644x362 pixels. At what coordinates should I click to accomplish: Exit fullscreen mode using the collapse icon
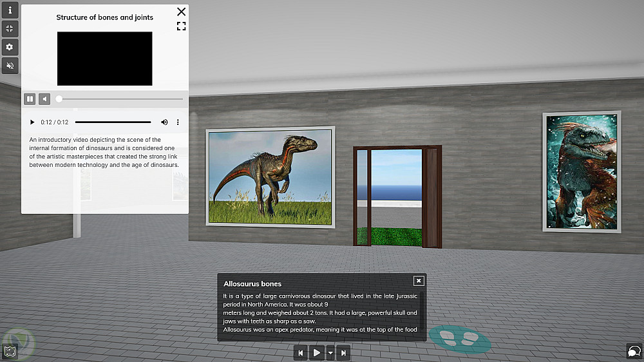10,29
